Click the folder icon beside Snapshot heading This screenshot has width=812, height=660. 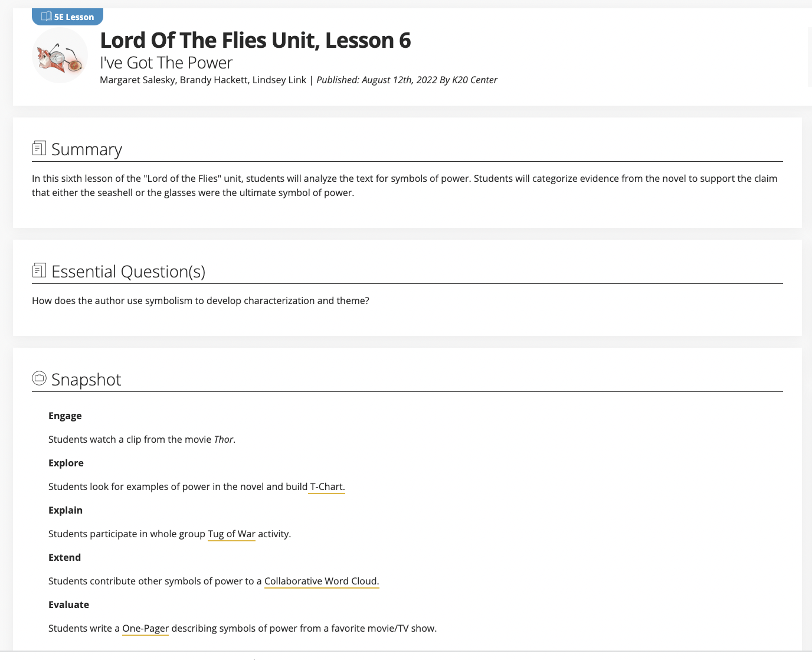coord(38,378)
